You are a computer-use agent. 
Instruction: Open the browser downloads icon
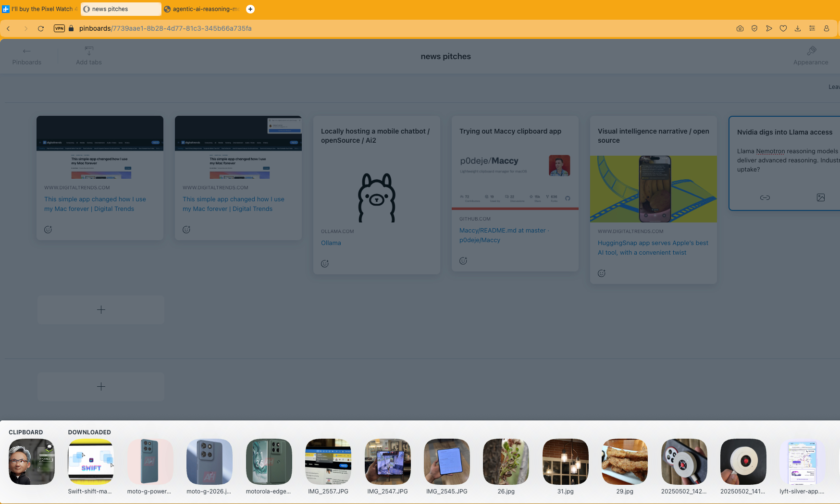pos(798,28)
